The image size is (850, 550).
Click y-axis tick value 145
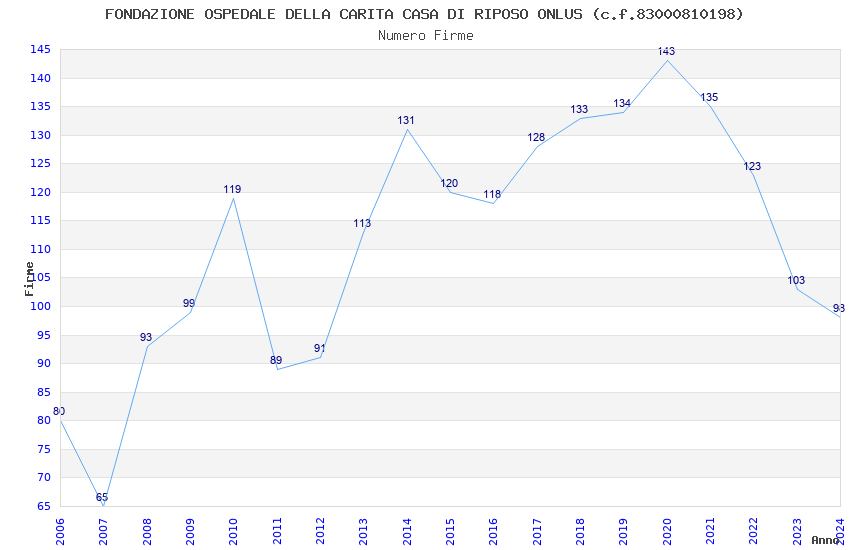pyautogui.click(x=40, y=49)
